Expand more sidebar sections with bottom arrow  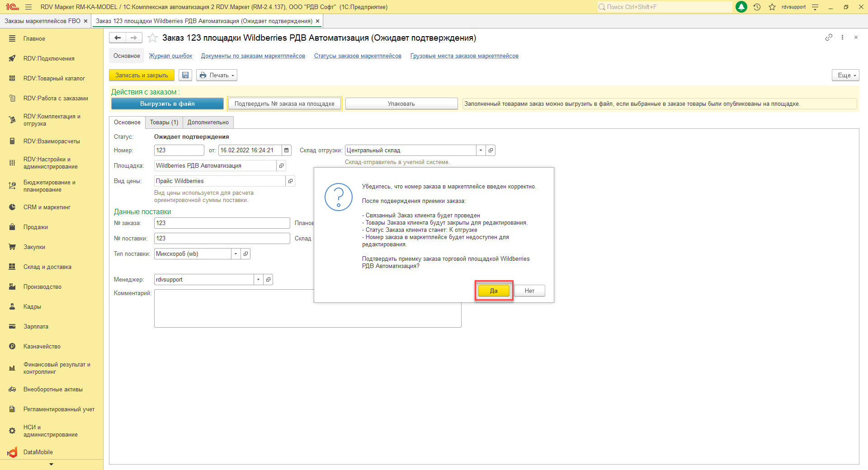[x=51, y=465]
